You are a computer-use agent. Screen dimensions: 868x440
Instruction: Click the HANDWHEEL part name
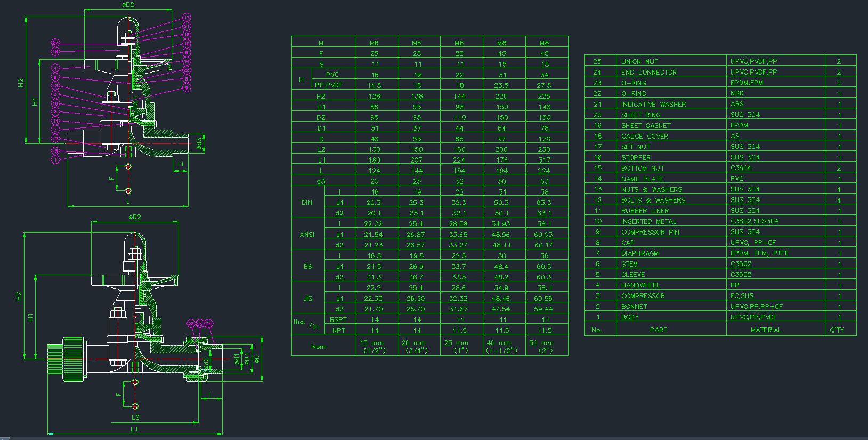click(x=640, y=285)
